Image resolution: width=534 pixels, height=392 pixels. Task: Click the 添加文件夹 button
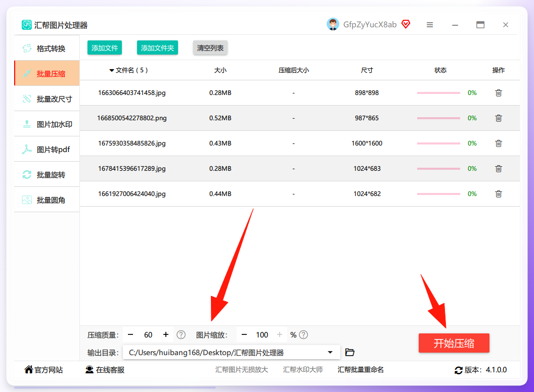click(x=157, y=48)
